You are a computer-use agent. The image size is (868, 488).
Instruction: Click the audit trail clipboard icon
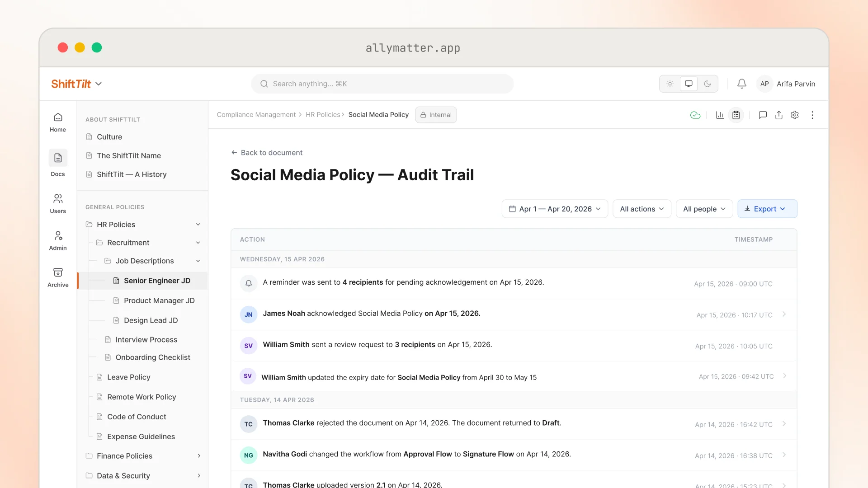click(x=736, y=115)
